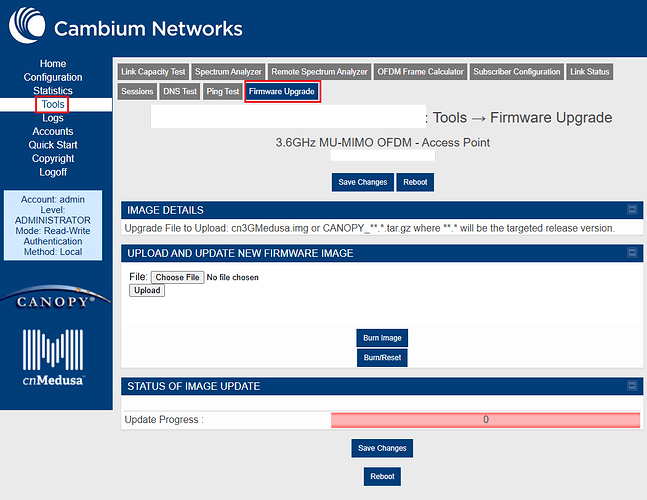Select the OFDM Frame Calculator tab
This screenshot has height=500, width=647.
coord(420,72)
